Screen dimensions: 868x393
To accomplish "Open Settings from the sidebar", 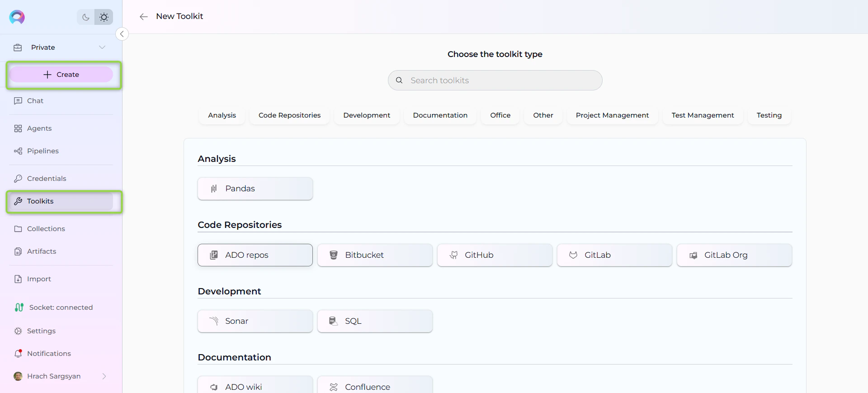I will [x=61, y=331].
